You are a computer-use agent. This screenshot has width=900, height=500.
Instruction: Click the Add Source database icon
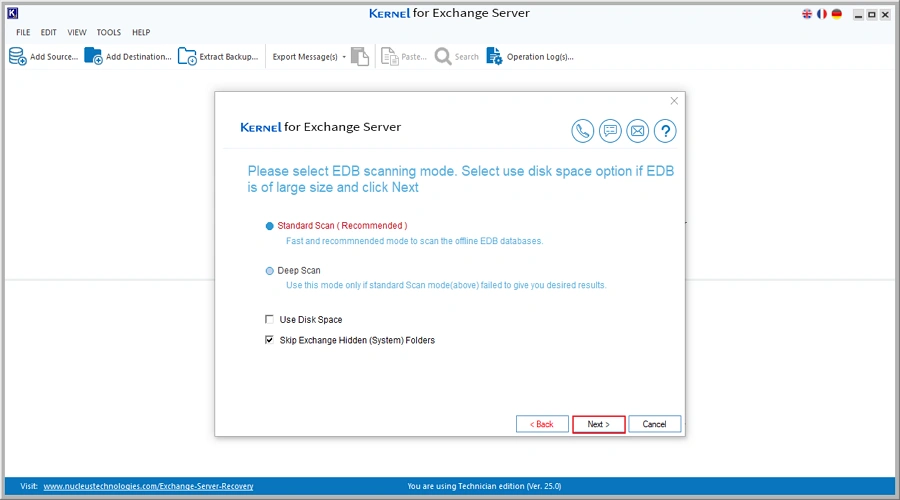pos(18,56)
